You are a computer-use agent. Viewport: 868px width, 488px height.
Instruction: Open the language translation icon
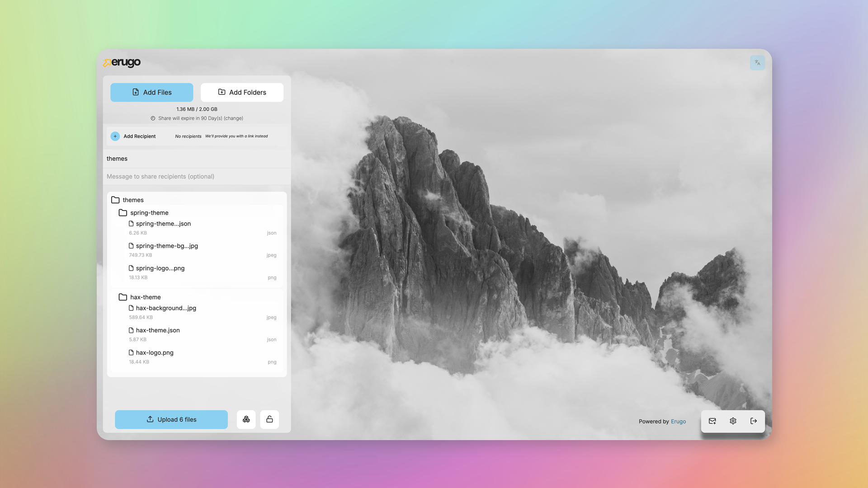click(x=757, y=63)
